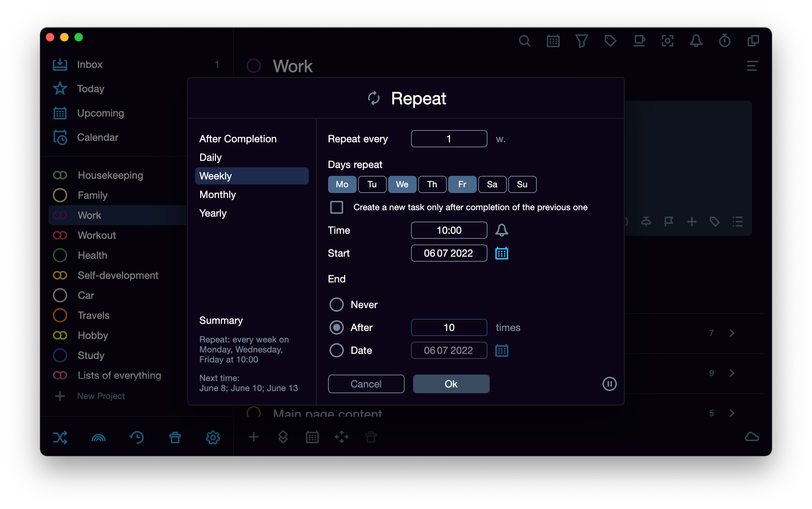The width and height of the screenshot is (812, 509).
Task: Toggle Tuesday in Days repeat
Action: pyautogui.click(x=372, y=184)
